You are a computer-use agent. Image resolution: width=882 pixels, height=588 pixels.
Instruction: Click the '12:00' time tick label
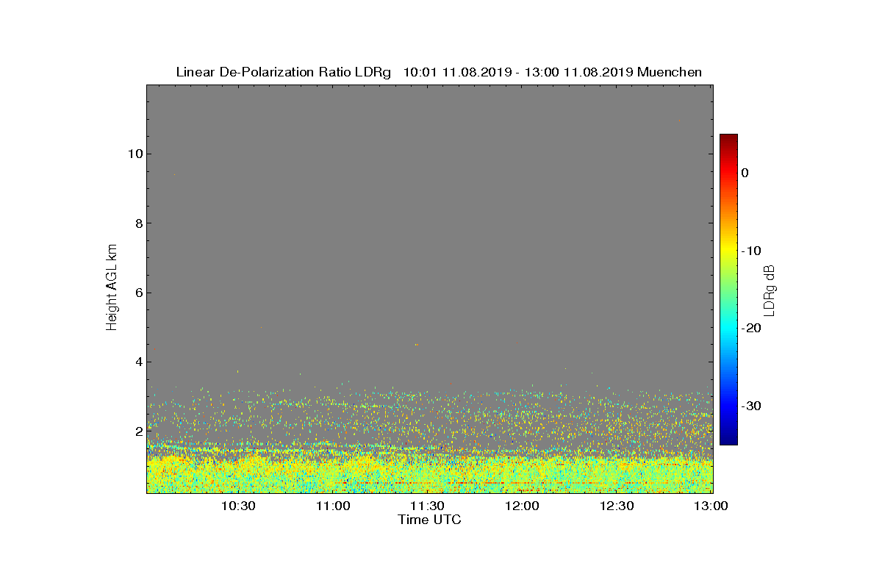pyautogui.click(x=522, y=506)
